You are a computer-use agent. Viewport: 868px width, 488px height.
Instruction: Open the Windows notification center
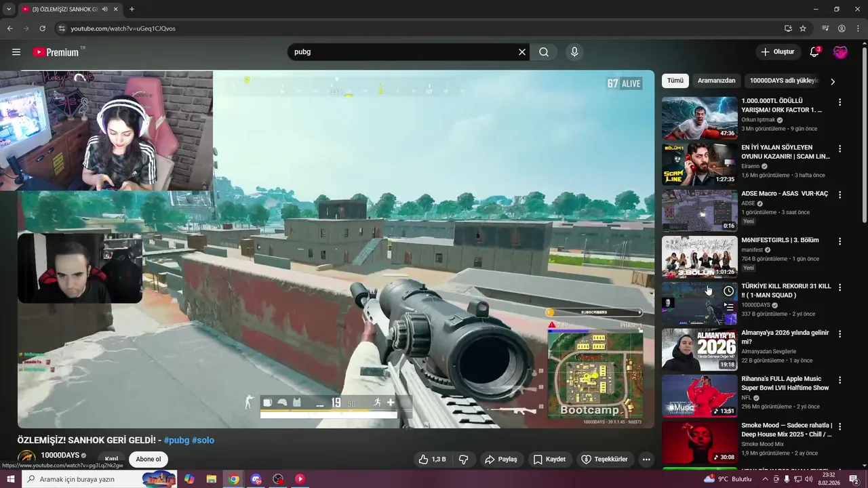coord(854,479)
